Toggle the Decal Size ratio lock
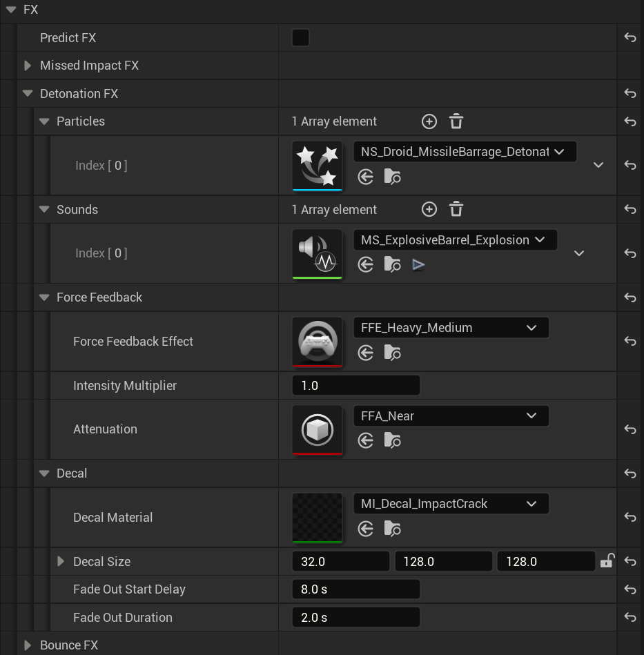 (x=607, y=561)
